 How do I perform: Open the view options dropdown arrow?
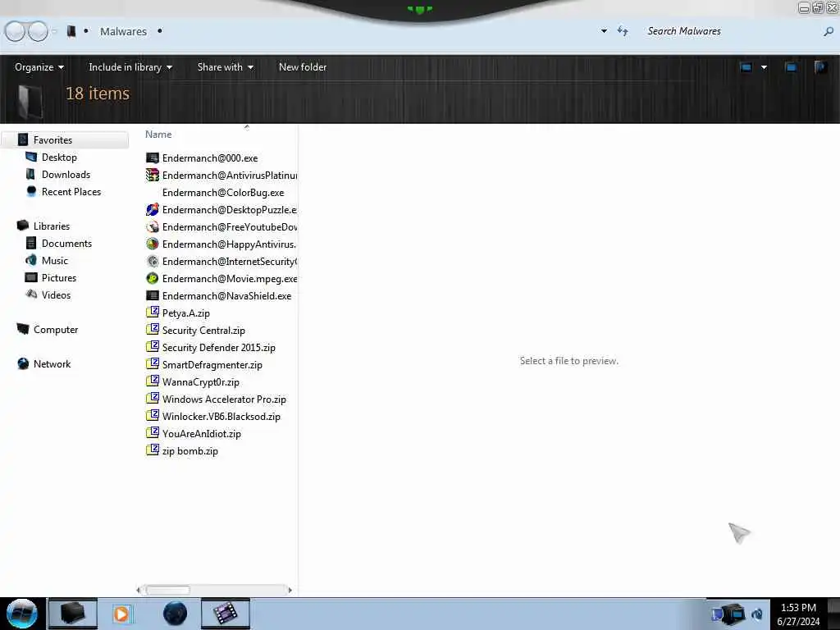pyautogui.click(x=764, y=67)
